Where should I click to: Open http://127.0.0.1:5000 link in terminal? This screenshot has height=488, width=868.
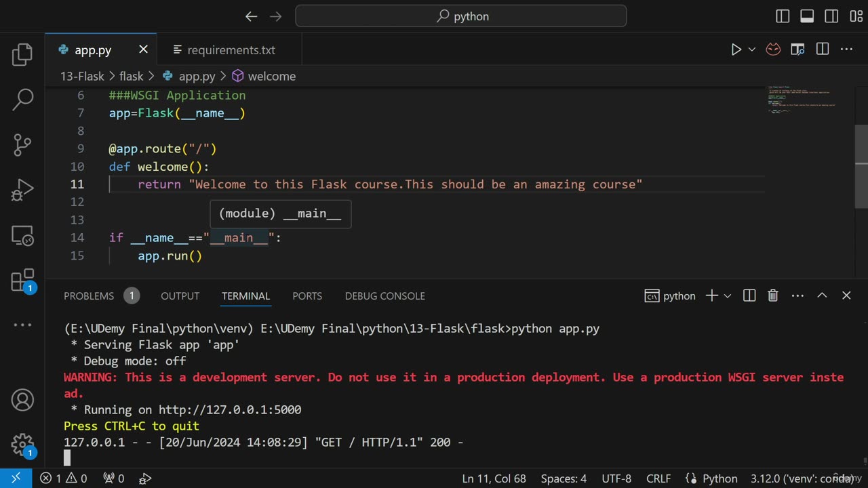230,410
